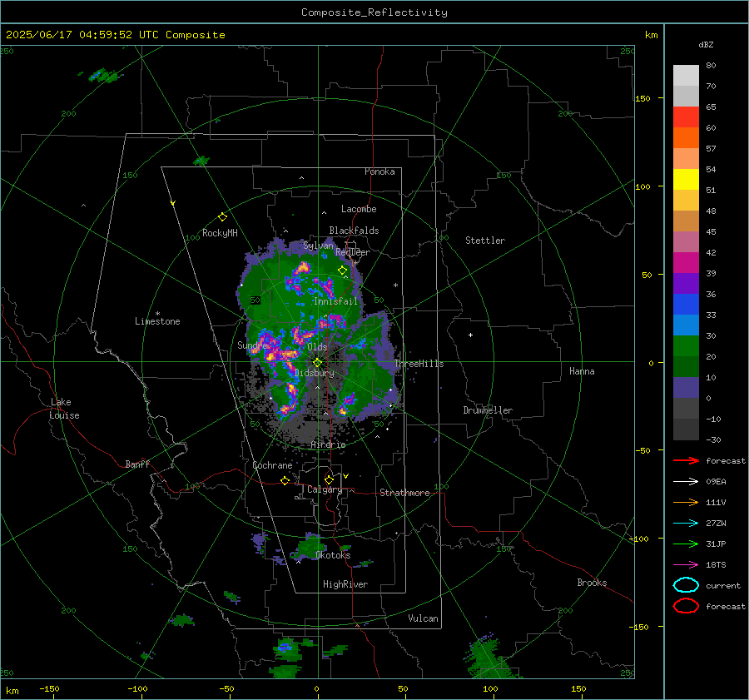Click the Lake Louise label

[64, 409]
